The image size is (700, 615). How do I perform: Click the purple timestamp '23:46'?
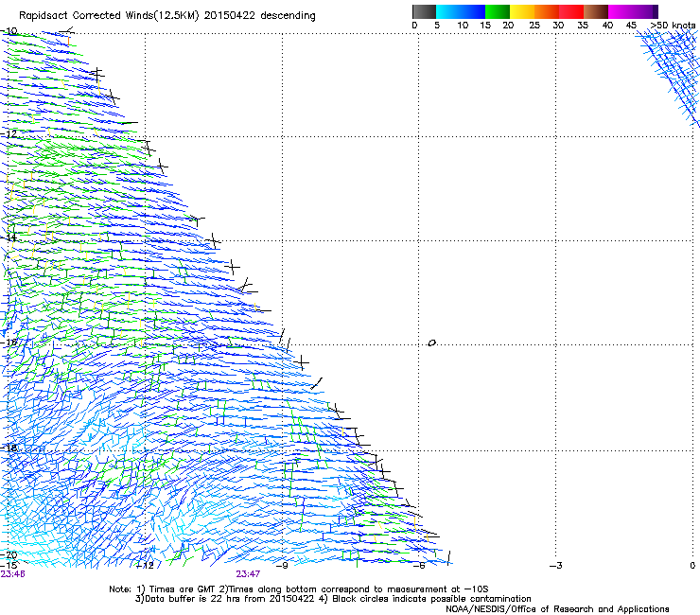pyautogui.click(x=12, y=574)
